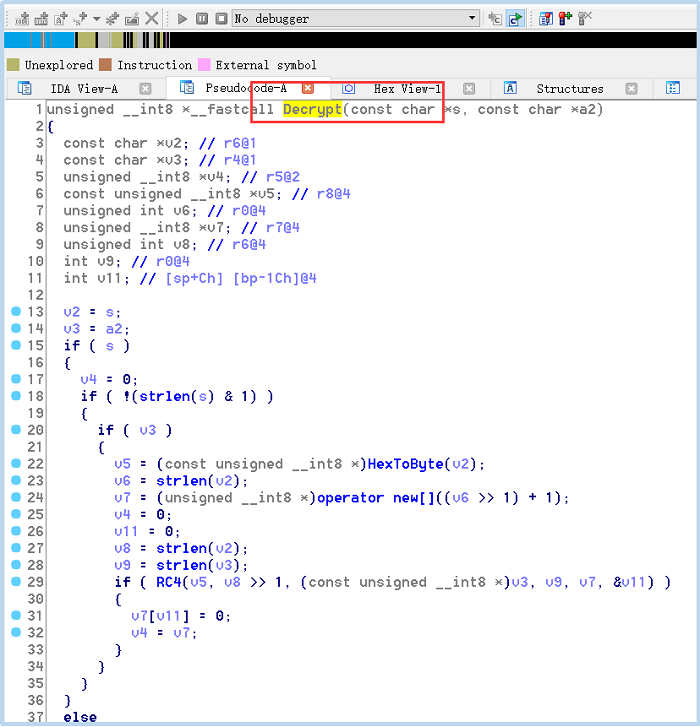Image resolution: width=700 pixels, height=727 pixels.
Task: Click the HexToByte function call
Action: (405, 464)
